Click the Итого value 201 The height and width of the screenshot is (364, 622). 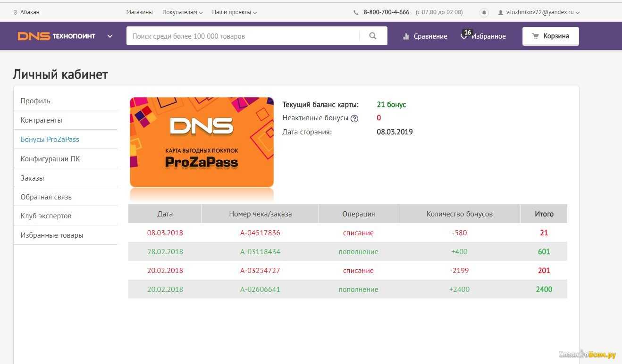pyautogui.click(x=544, y=271)
